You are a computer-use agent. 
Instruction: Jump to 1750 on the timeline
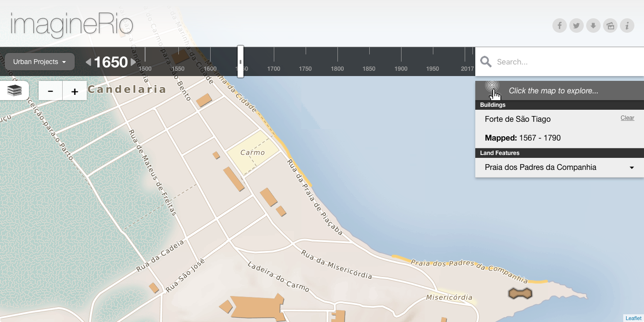305,69
